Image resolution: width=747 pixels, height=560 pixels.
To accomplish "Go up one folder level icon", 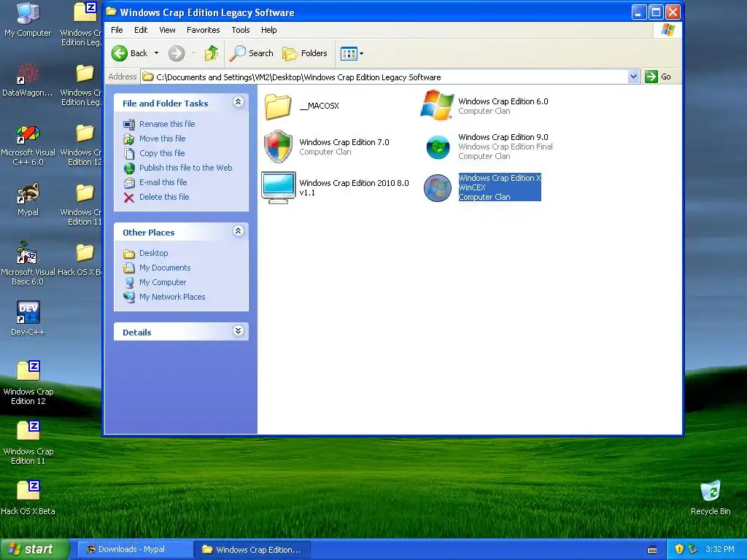I will click(x=212, y=53).
